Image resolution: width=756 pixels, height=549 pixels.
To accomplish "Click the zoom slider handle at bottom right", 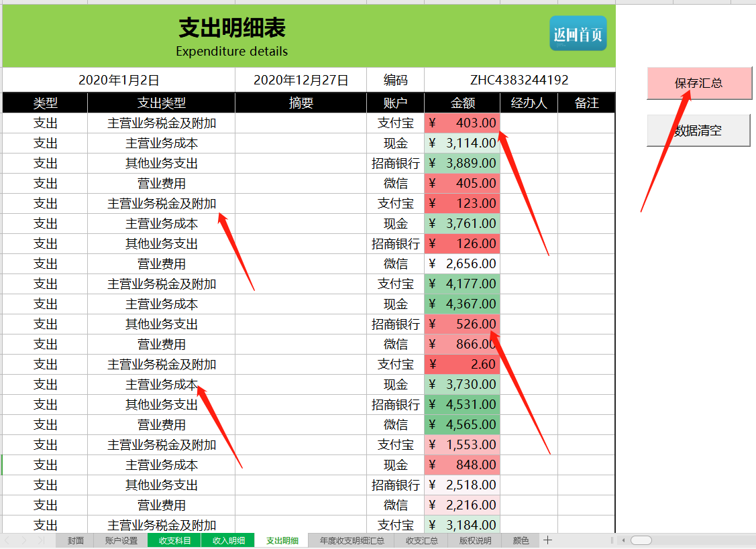I will (x=641, y=540).
